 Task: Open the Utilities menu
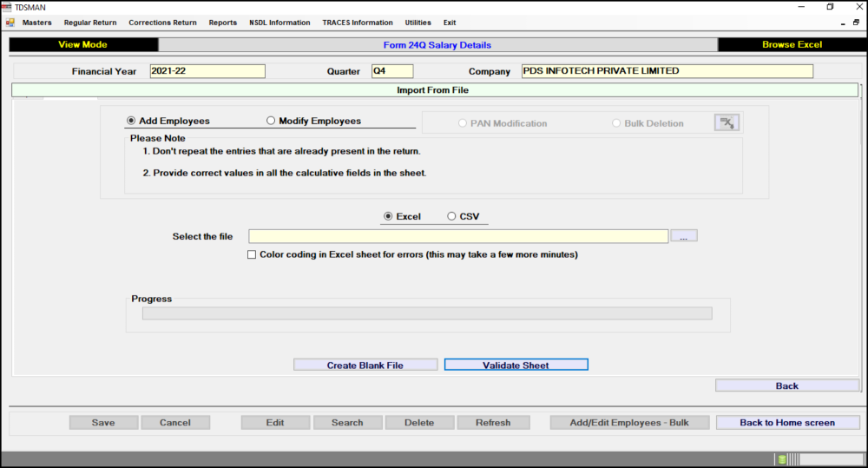(x=418, y=23)
